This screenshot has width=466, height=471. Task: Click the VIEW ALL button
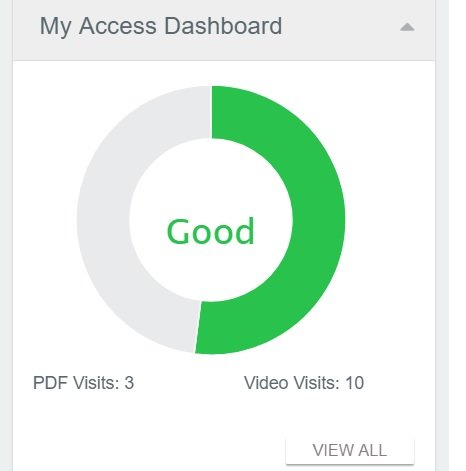click(x=350, y=451)
